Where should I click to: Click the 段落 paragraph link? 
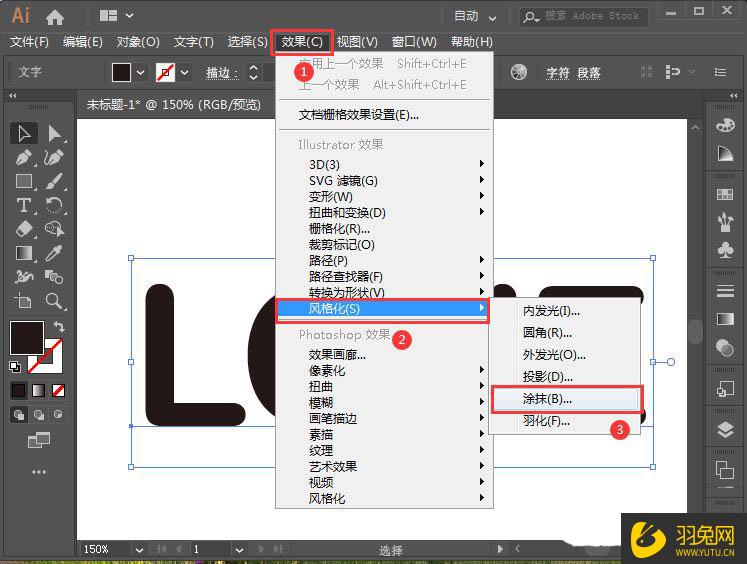[x=589, y=73]
